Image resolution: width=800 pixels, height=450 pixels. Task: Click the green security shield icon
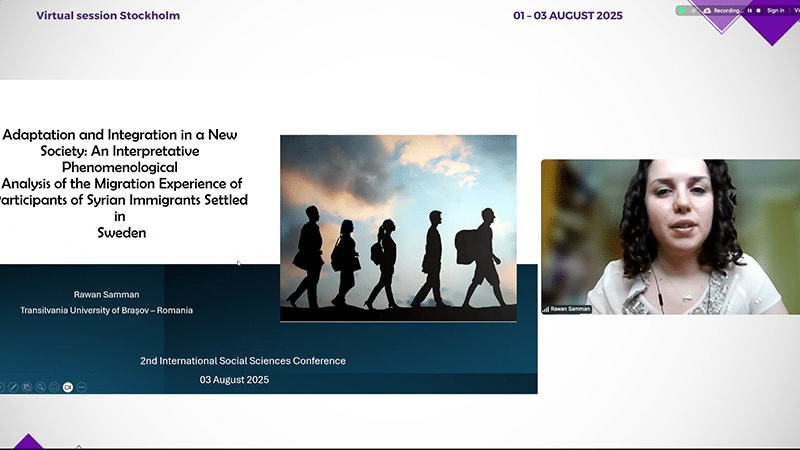tap(683, 10)
